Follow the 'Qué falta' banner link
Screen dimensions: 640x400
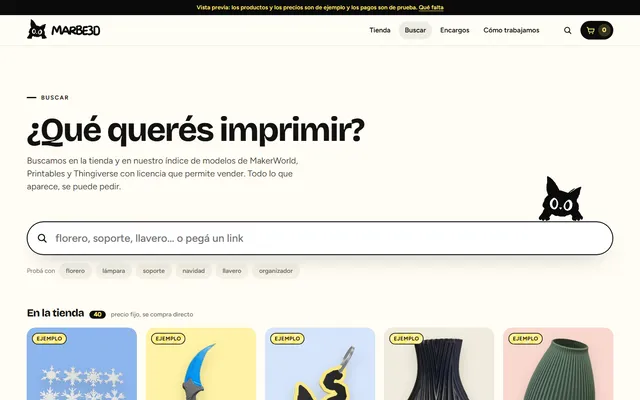431,7
